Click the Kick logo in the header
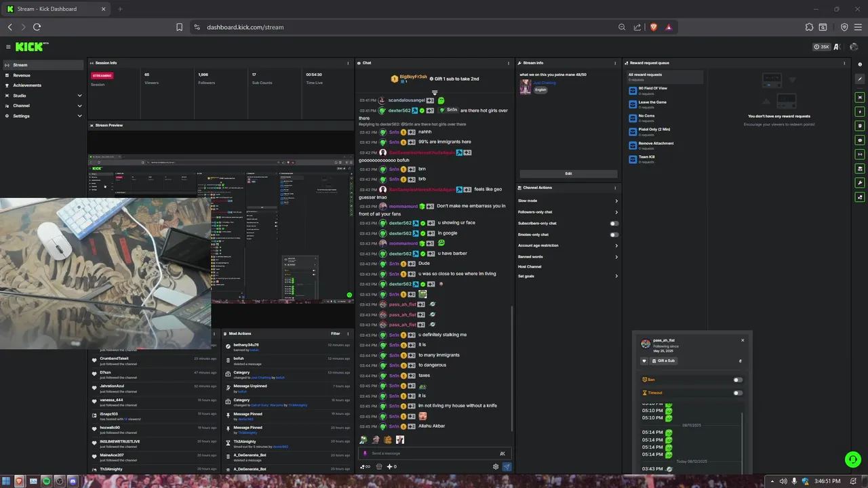This screenshot has height=488, width=868. [31, 47]
